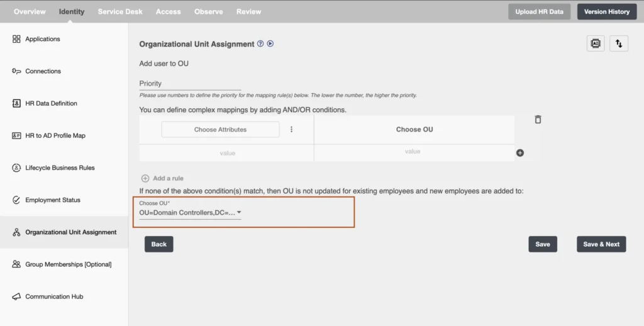Click the Priority input field
This screenshot has width=644, height=326.
point(190,84)
